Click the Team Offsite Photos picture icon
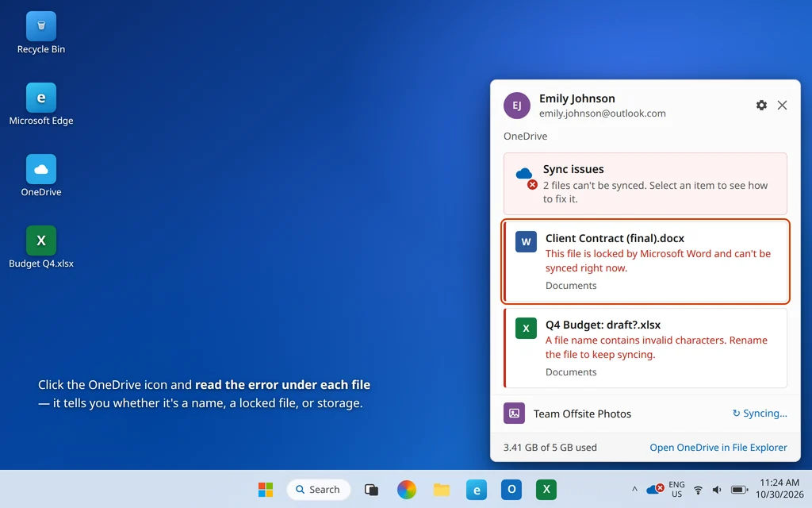The height and width of the screenshot is (508, 812). pos(514,413)
